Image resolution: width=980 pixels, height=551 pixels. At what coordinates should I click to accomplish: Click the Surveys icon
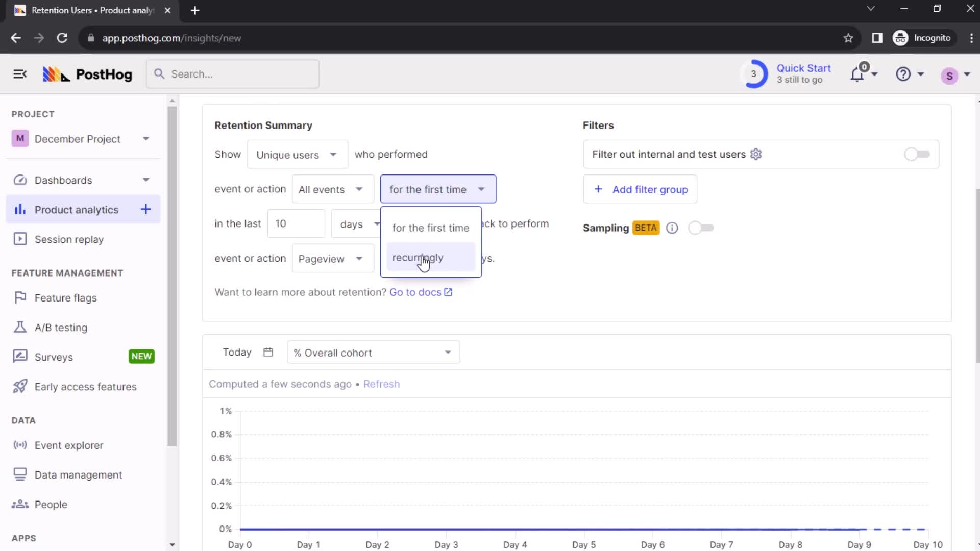point(21,357)
